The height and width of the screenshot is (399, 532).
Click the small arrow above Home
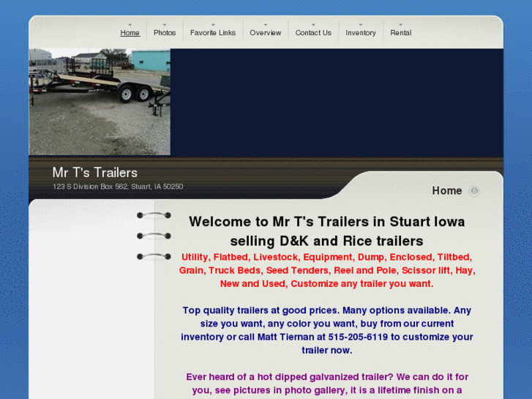130,25
